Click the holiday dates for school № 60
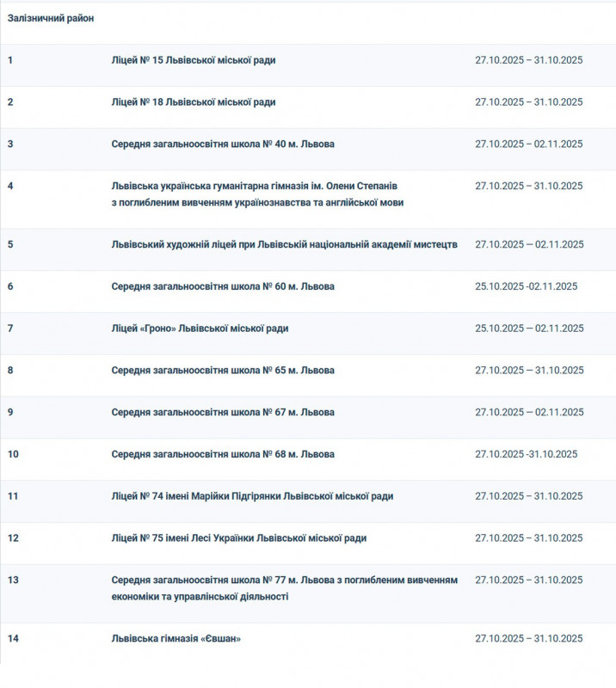This screenshot has height=688, width=616. point(526,286)
